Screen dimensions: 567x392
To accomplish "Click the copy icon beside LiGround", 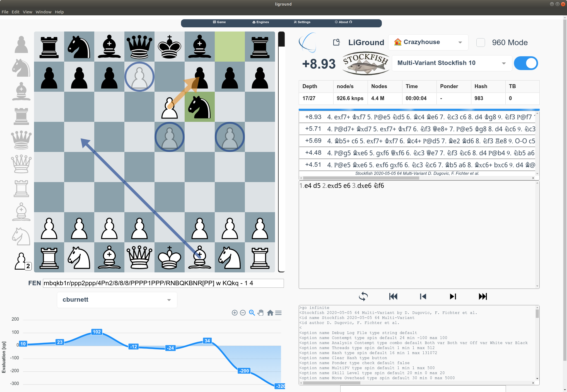I will click(337, 42).
